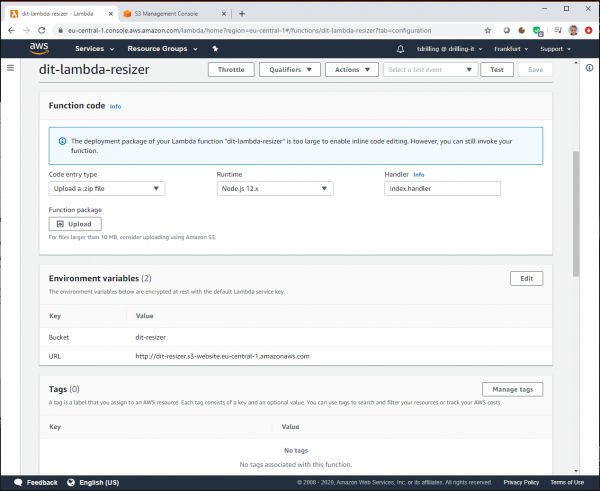
Task: Open the Resource Groups menu
Action: [x=162, y=49]
